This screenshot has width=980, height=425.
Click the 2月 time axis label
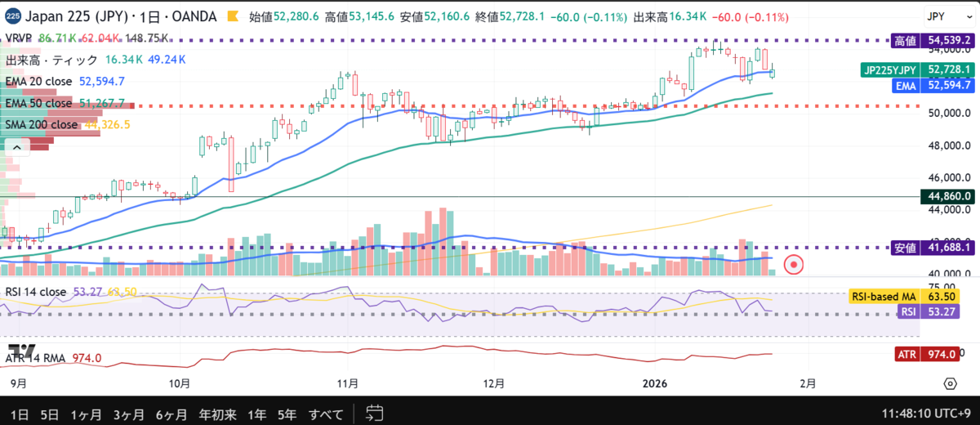[808, 383]
